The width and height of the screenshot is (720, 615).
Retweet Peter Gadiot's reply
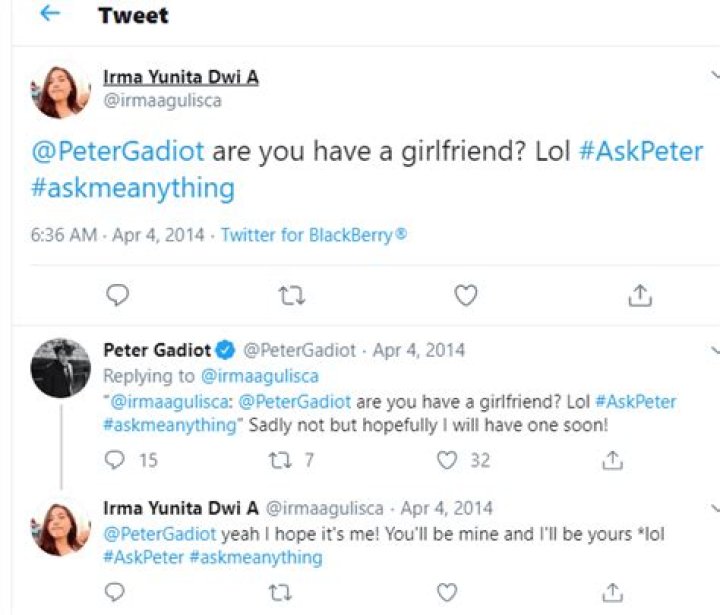[x=281, y=460]
